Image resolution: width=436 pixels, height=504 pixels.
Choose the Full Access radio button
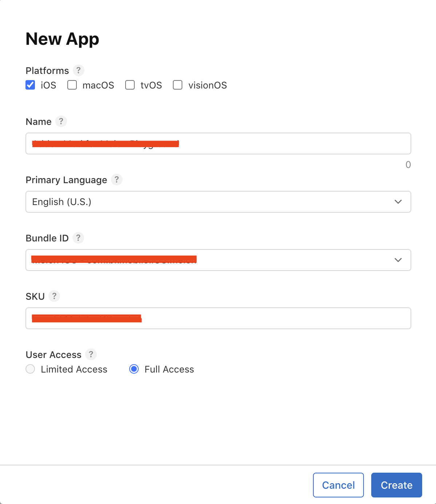click(x=134, y=369)
